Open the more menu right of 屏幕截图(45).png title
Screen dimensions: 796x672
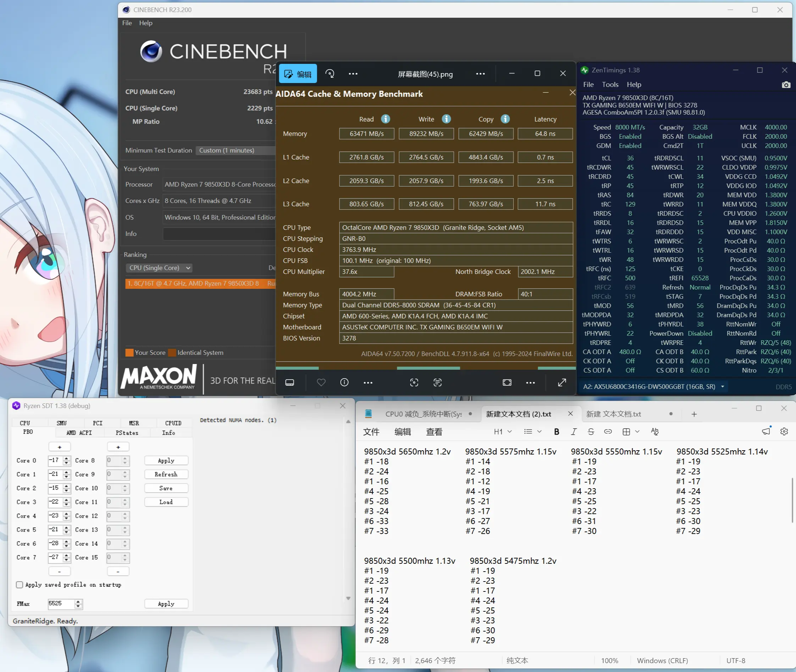point(480,73)
